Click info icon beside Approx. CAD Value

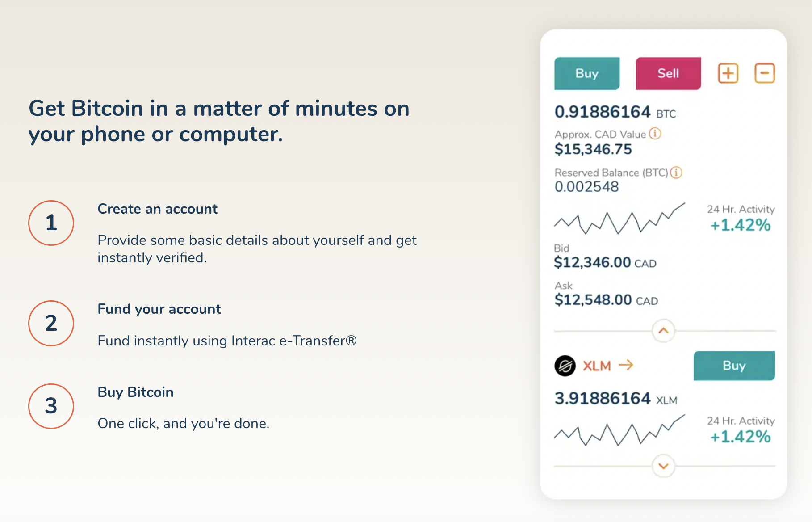click(x=655, y=134)
